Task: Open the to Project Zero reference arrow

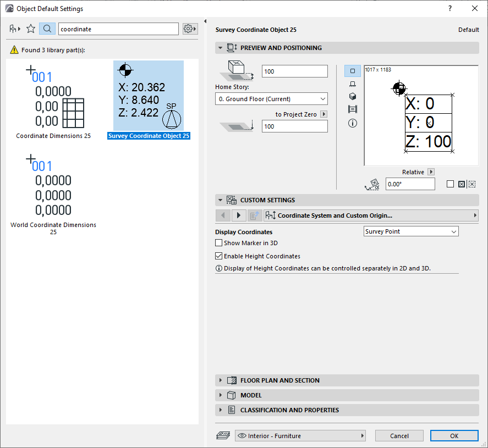Action: click(x=323, y=114)
